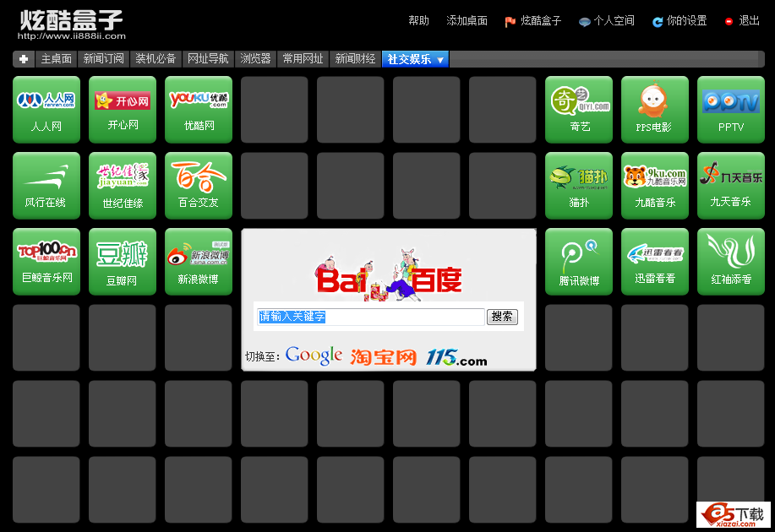The image size is (775, 532).
Task: Open the PPS电影 tile
Action: pos(655,109)
